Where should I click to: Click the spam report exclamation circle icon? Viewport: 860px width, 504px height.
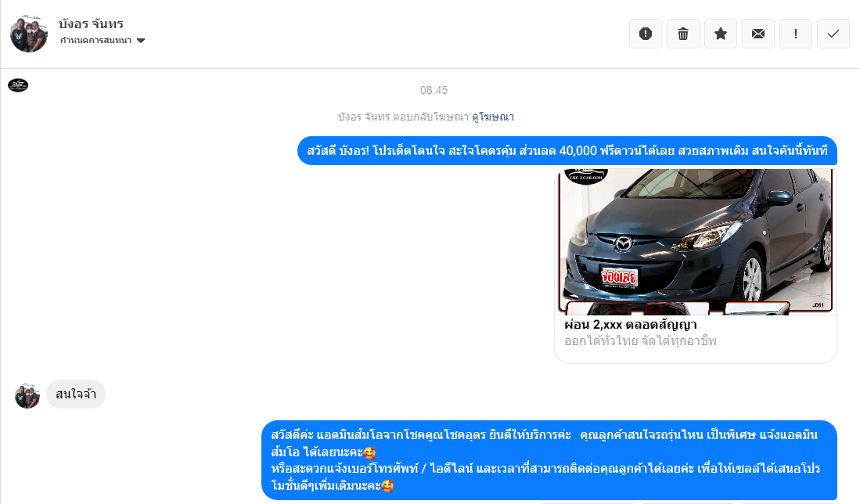tap(646, 34)
